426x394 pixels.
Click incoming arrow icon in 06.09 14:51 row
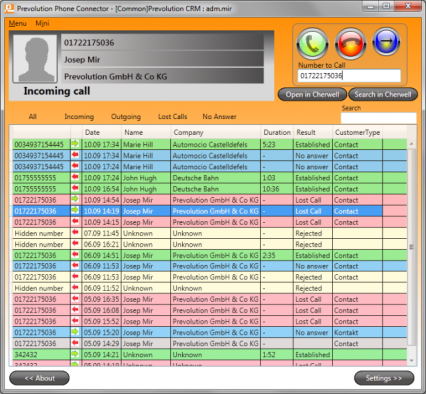click(75, 254)
